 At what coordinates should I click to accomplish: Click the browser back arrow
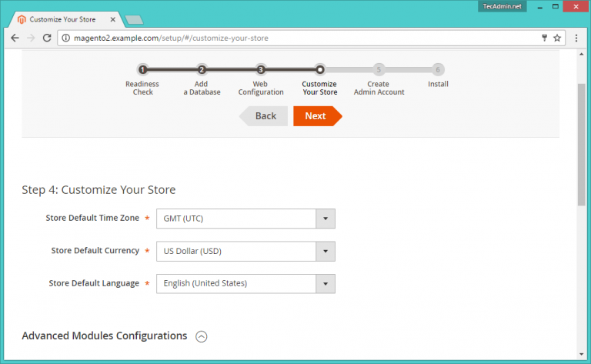coord(15,38)
